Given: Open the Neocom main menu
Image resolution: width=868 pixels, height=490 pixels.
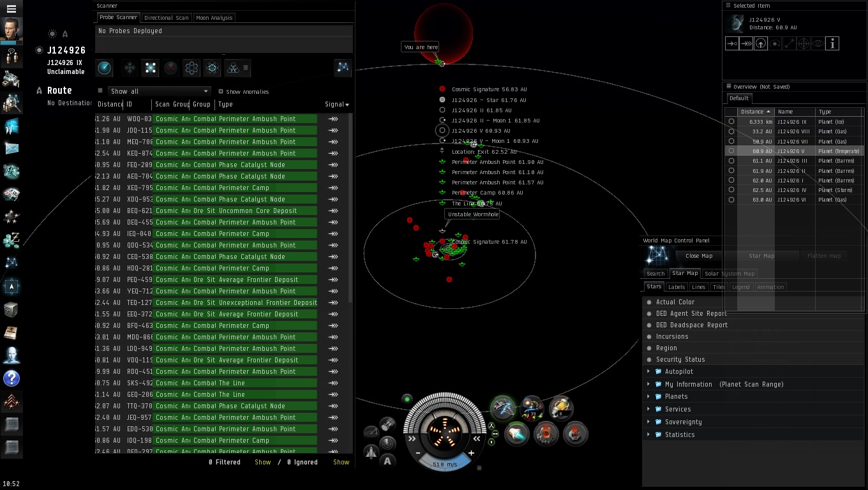Looking at the screenshot, I should [x=11, y=8].
